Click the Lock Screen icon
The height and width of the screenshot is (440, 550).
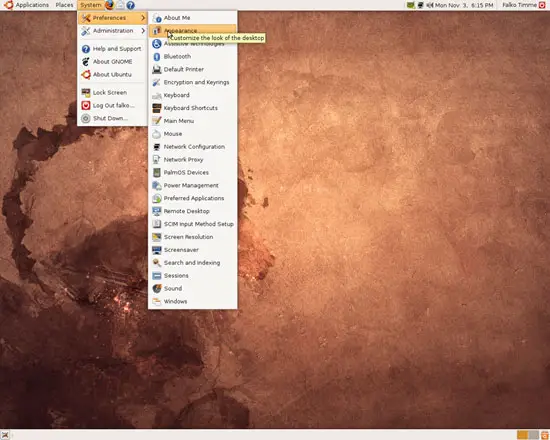coord(86,92)
